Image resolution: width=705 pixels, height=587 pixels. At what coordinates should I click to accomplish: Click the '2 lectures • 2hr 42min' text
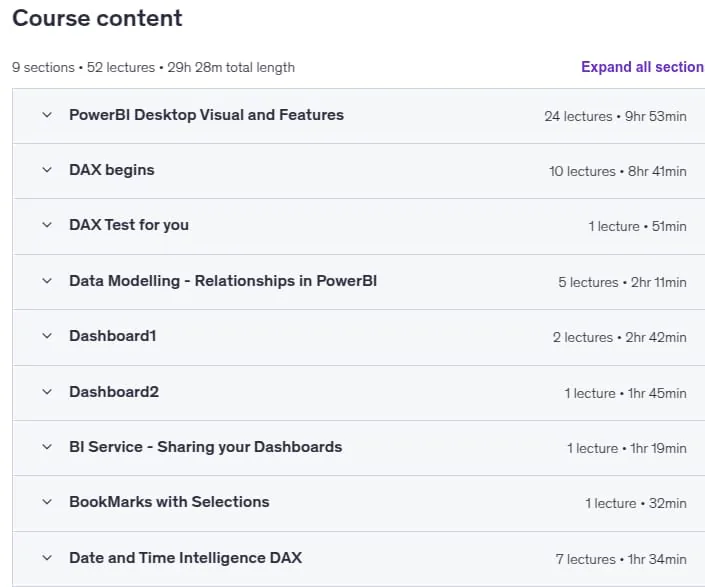(x=620, y=338)
